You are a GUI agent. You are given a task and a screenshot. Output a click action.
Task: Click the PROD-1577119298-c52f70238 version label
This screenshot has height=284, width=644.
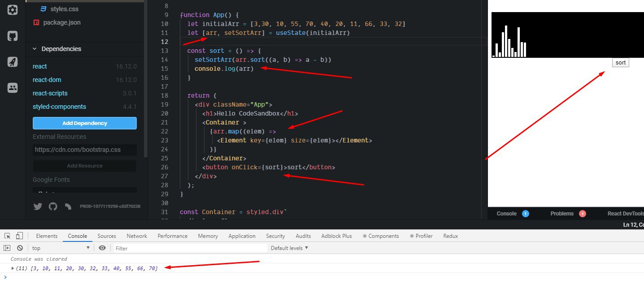pyautogui.click(x=110, y=207)
